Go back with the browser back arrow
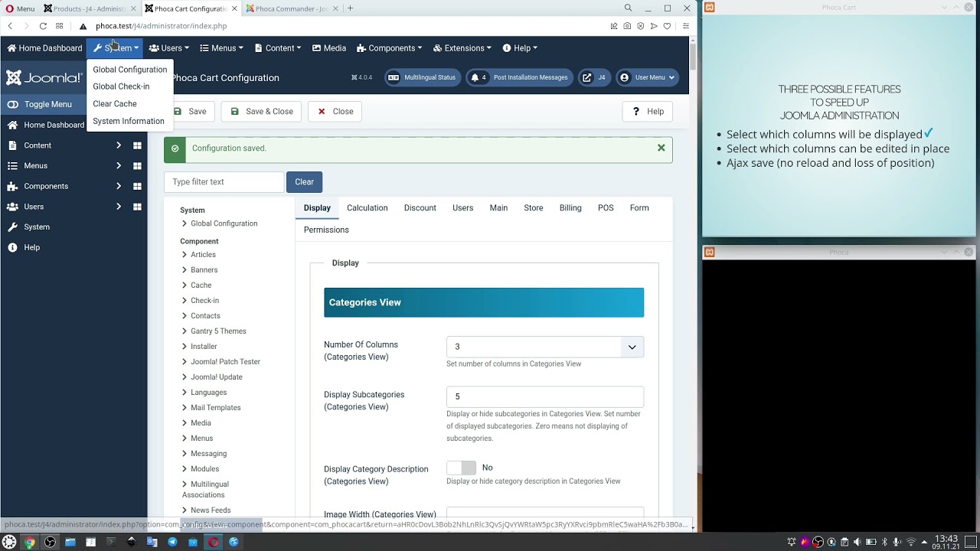 point(10,26)
